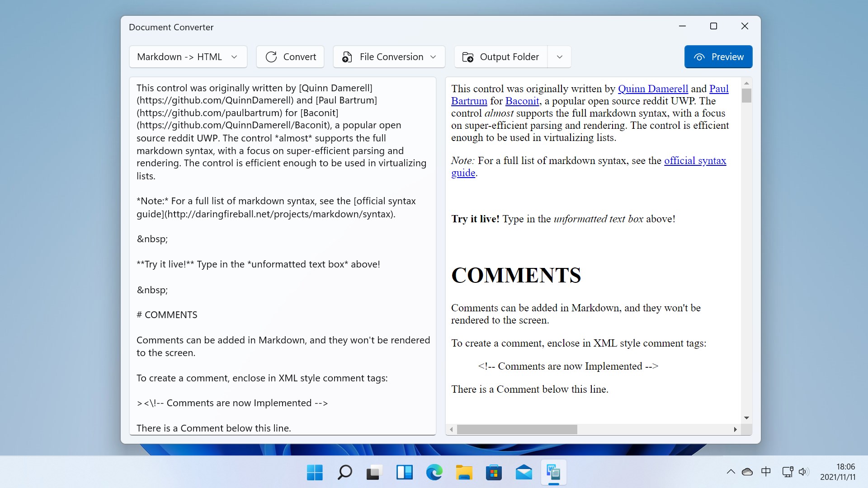The height and width of the screenshot is (488, 868).
Task: Follow the Quinn Damerell link in preview
Action: [x=653, y=89]
